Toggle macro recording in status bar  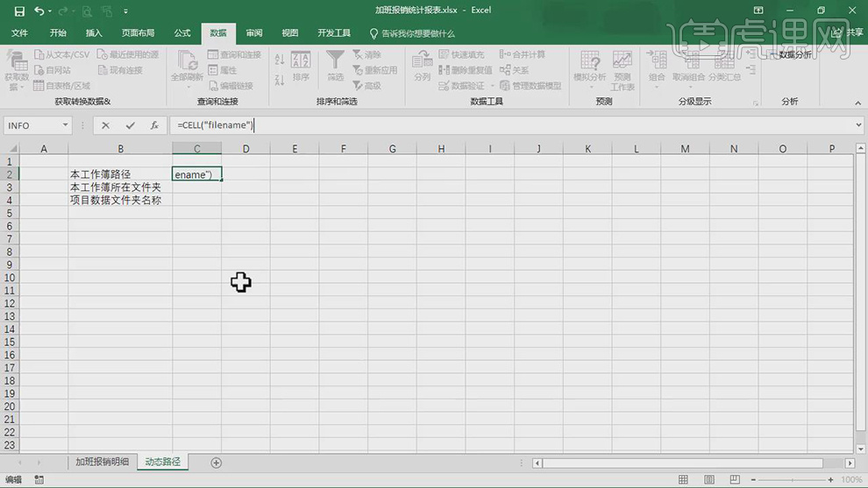pyautogui.click(x=39, y=480)
